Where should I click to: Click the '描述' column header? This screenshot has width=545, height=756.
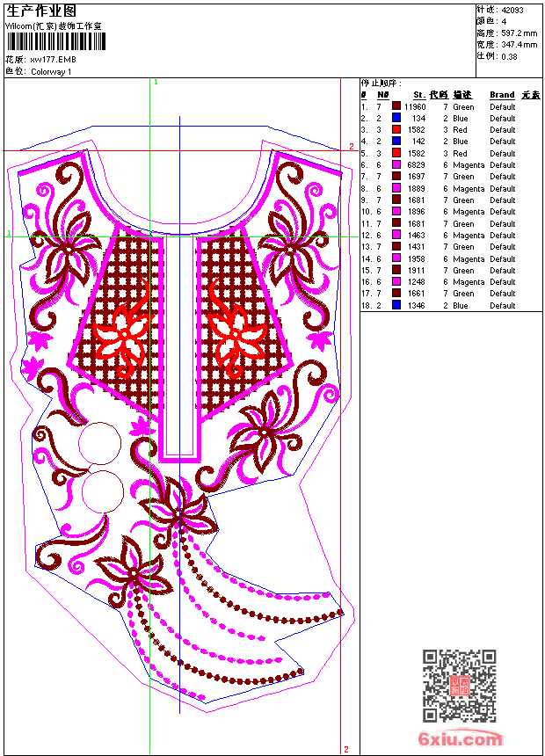coord(462,95)
